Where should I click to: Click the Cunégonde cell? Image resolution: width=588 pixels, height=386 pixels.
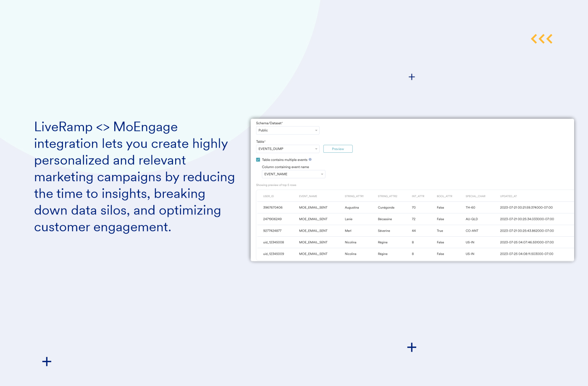386,208
